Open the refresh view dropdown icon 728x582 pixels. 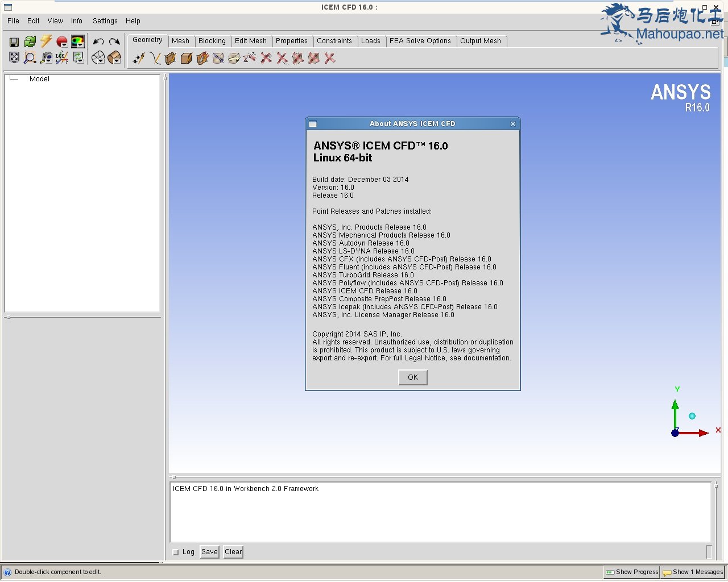(x=78, y=57)
